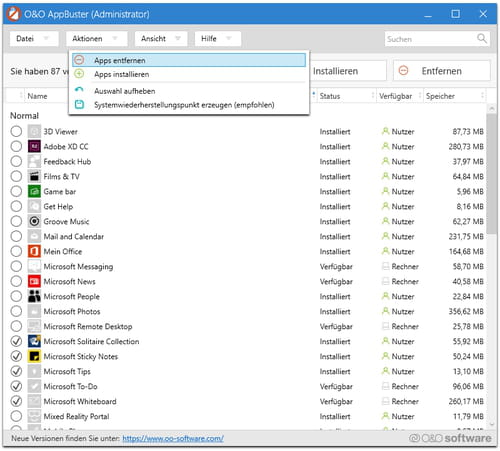Sort the list by Name column
Screen dimensions: 500x451
[37, 96]
